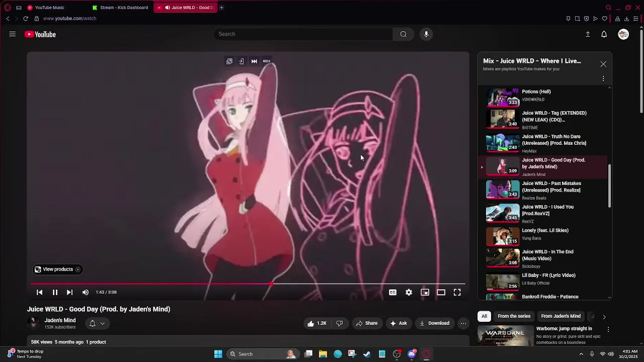The width and height of the screenshot is (644, 362).
Task: Open more actions ellipsis under video
Action: point(463,323)
